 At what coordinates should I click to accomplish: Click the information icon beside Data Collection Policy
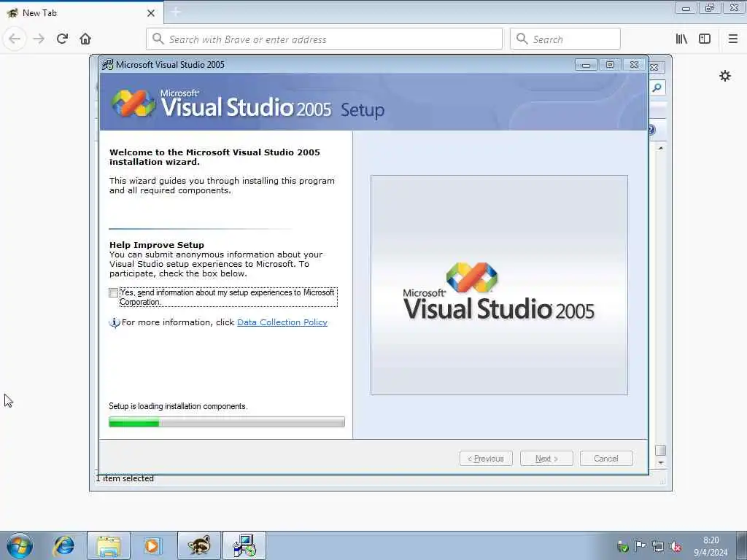coord(115,323)
